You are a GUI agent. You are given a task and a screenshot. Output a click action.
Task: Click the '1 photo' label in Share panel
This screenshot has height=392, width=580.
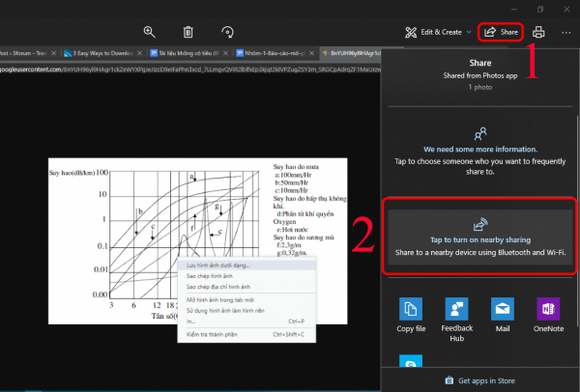480,87
